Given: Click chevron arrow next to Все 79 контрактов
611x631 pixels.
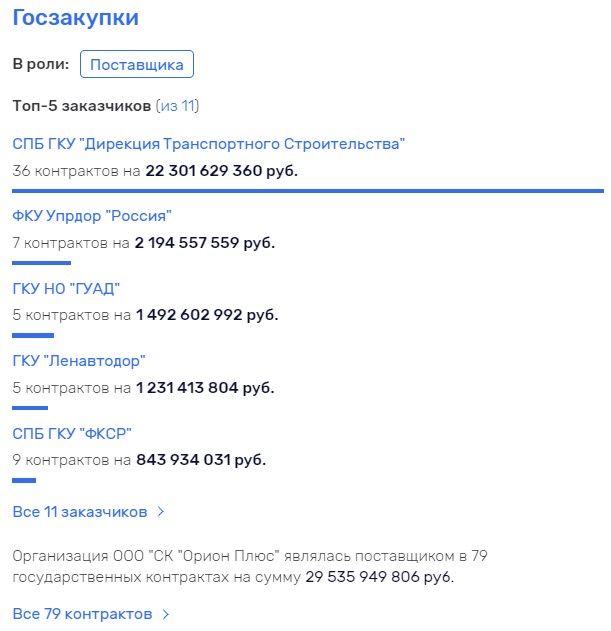Looking at the screenshot, I should (x=166, y=615).
